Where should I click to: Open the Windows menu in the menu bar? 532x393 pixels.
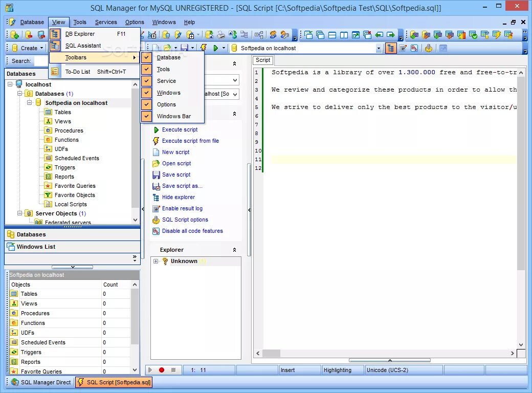tap(164, 22)
